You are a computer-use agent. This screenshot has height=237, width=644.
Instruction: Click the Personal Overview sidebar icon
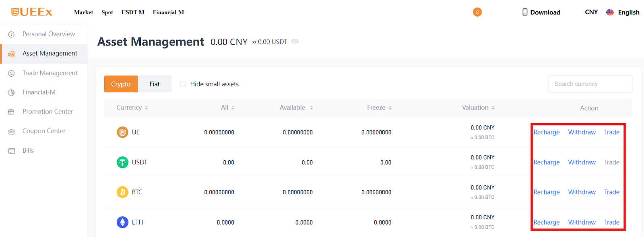coord(11,34)
